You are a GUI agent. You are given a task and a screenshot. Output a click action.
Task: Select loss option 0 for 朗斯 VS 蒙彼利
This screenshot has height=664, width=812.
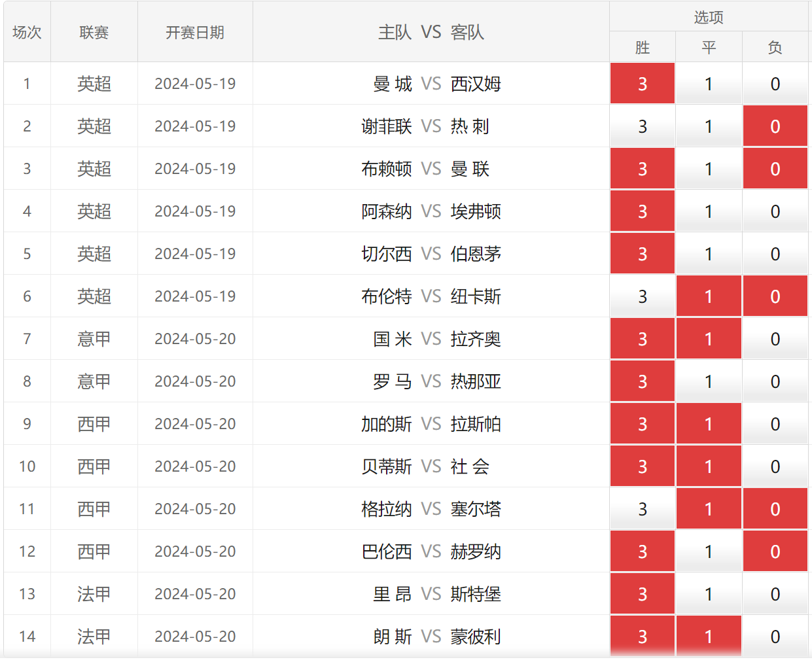pos(775,636)
